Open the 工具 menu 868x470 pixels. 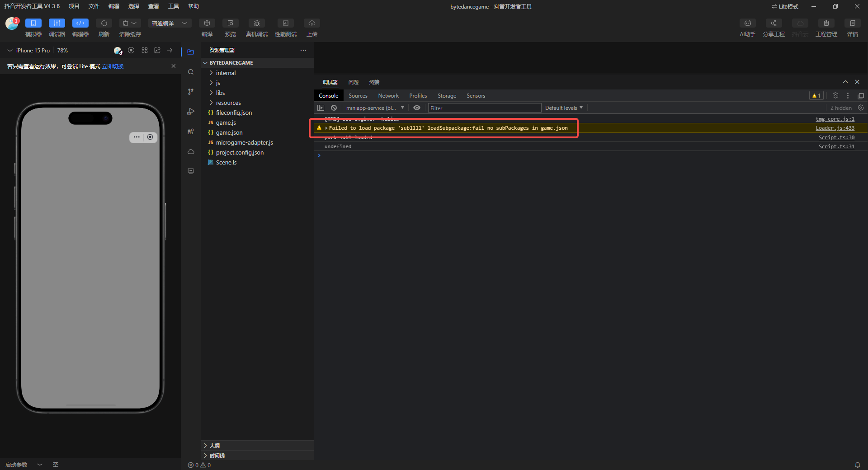click(x=174, y=6)
